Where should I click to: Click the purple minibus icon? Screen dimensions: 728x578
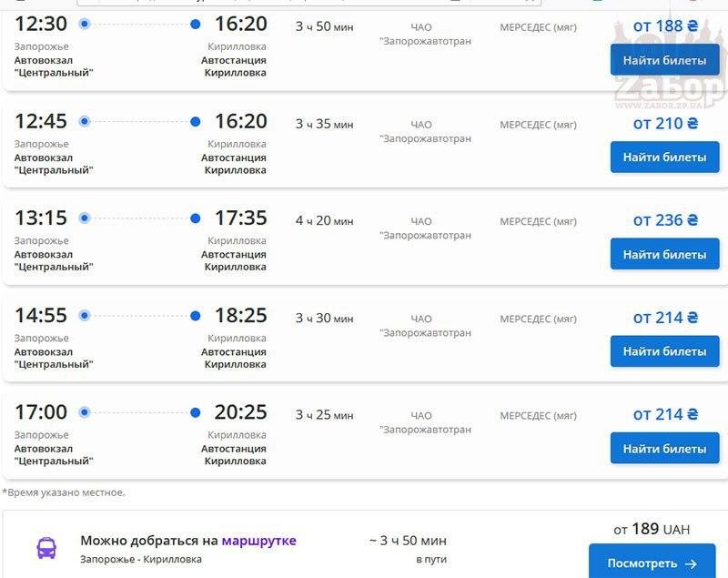[x=45, y=548]
